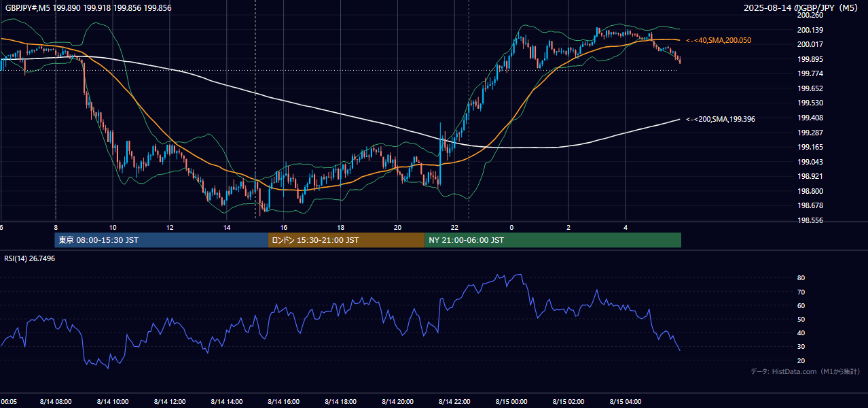Viewport: 868px width, 408px height.
Task: Click hour label 18 under price chart
Action: click(x=341, y=228)
